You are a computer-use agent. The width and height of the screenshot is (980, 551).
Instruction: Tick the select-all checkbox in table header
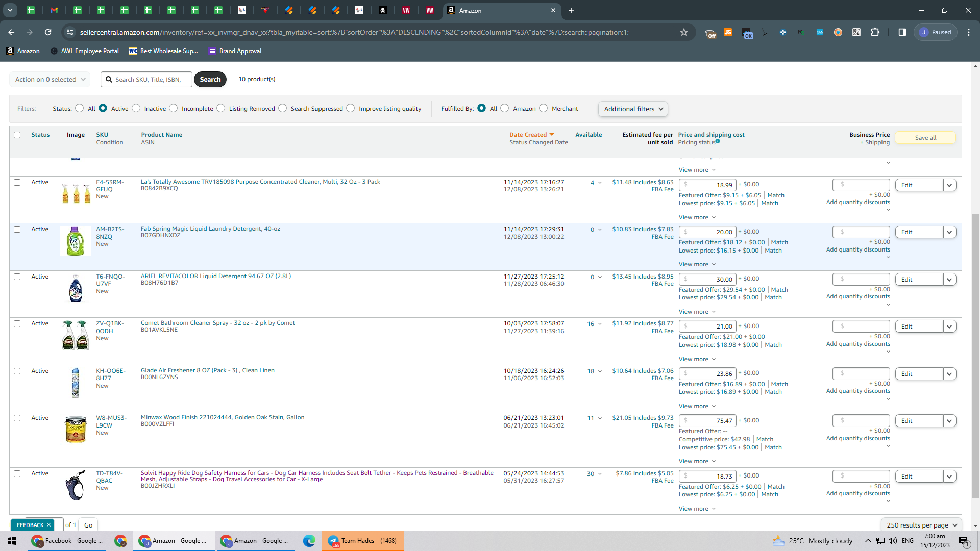[x=17, y=135]
